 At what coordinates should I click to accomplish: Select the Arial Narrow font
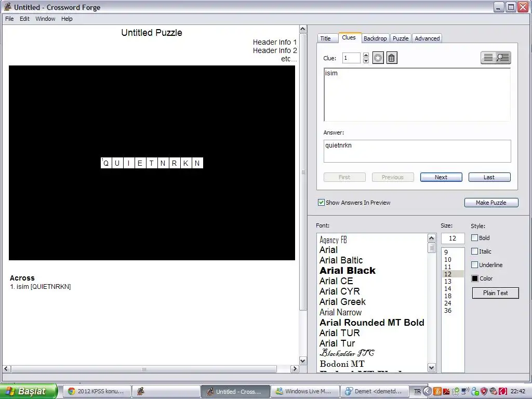(x=340, y=312)
